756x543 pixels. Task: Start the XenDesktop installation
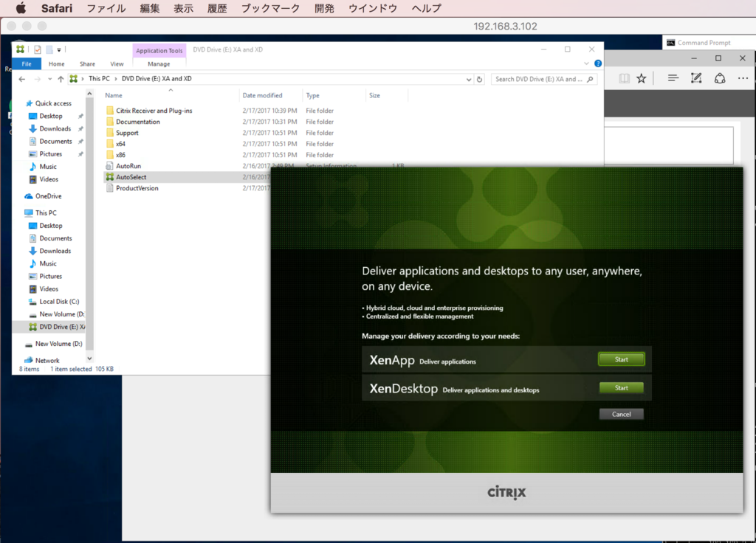[x=621, y=388]
